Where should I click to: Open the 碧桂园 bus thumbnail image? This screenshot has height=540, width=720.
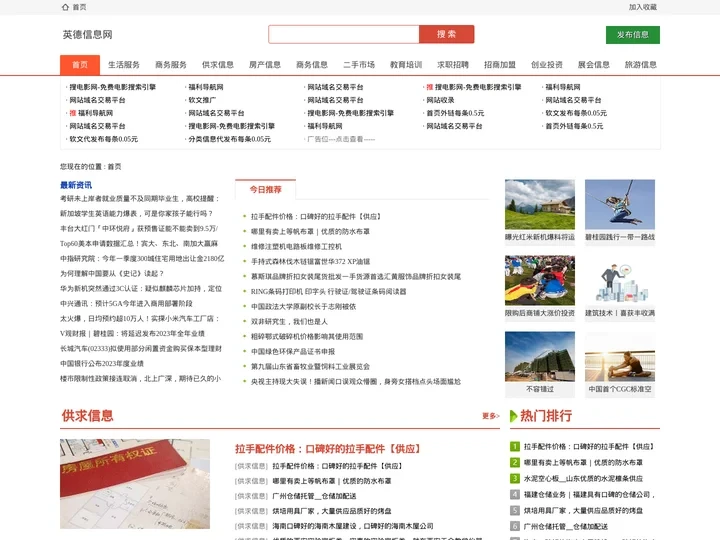(619, 205)
